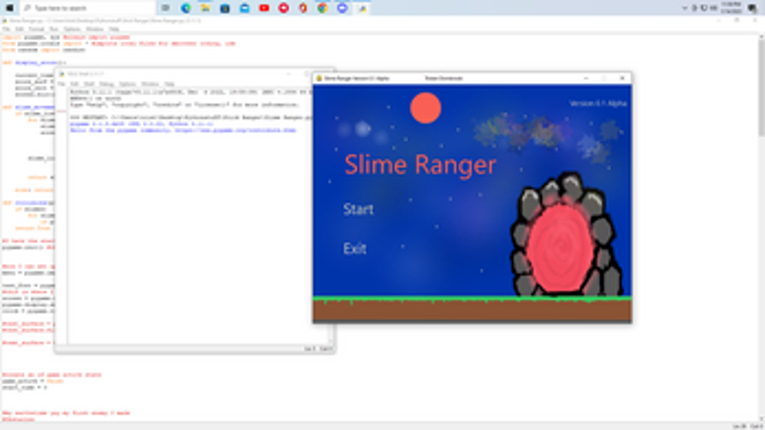Viewport: 765px width, 430px height.
Task: Open the Mail app taskbar icon
Action: (244, 7)
